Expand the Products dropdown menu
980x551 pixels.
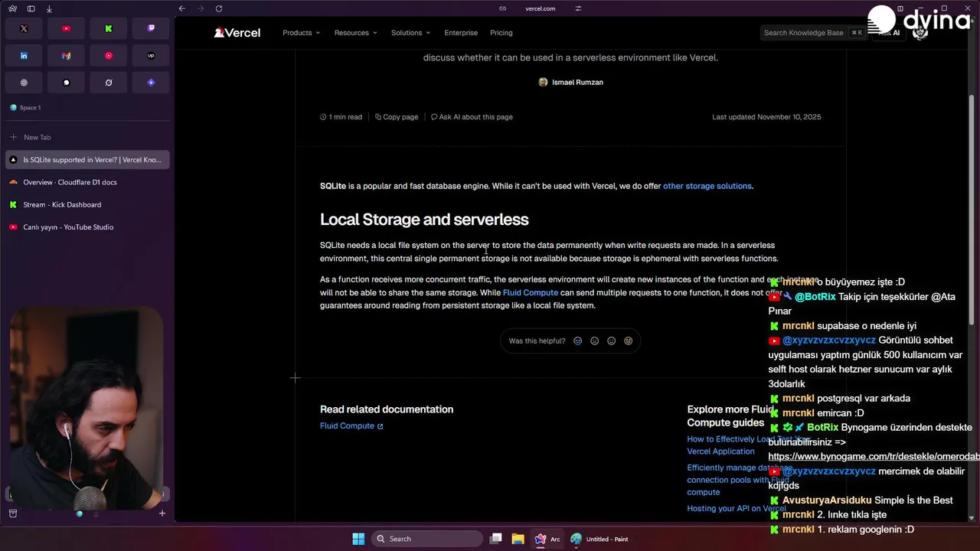point(301,33)
